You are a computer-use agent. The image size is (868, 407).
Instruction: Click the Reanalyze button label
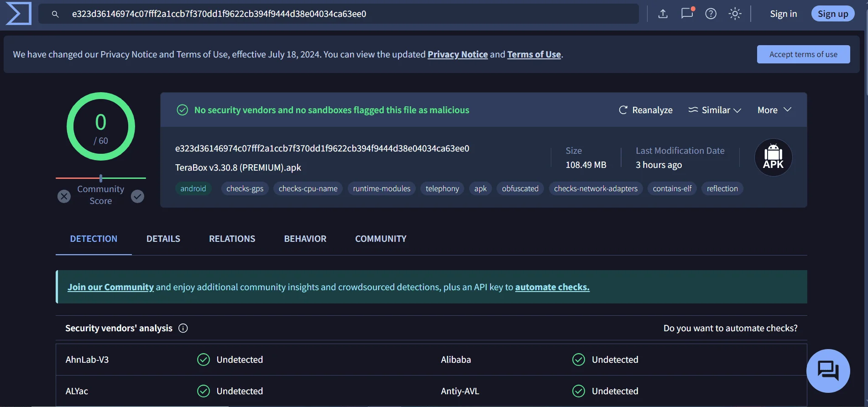(x=652, y=110)
